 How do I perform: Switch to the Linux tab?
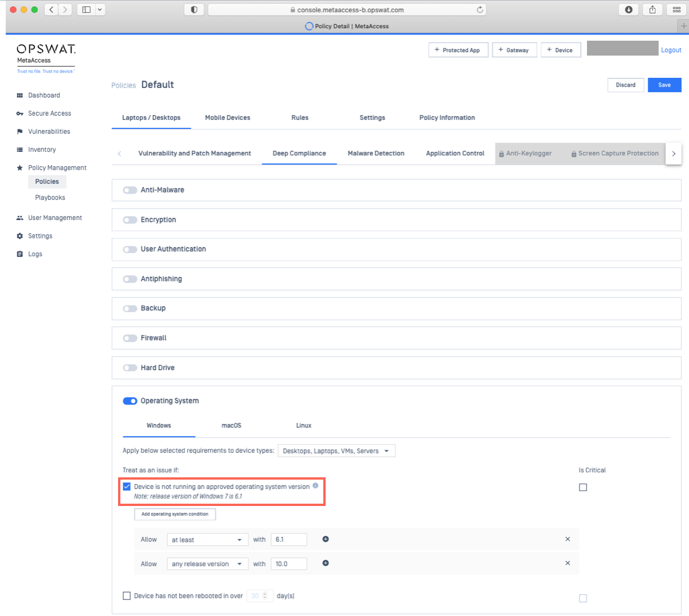[304, 426]
